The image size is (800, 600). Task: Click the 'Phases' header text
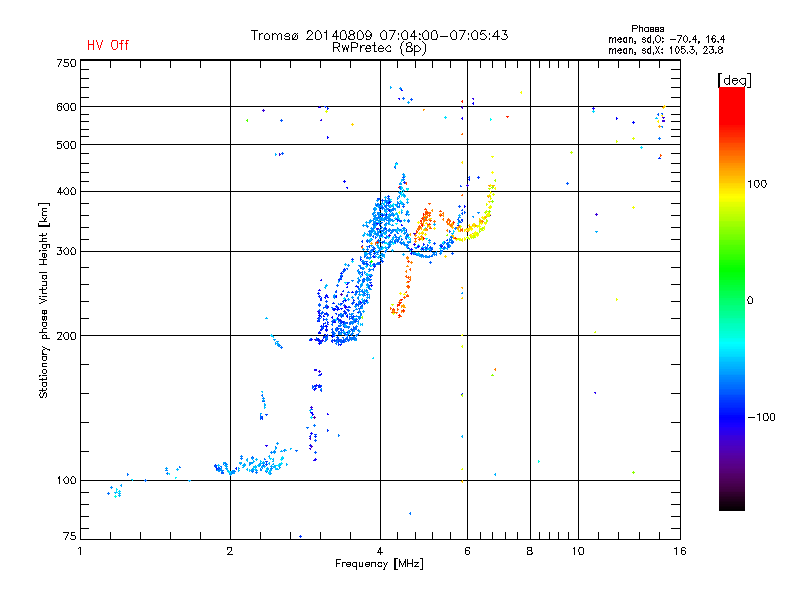(647, 29)
